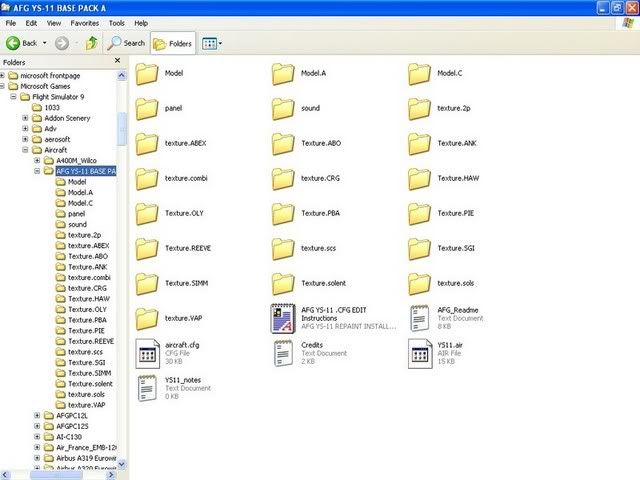Select the AFG_Readme text document
Image resolution: width=640 pixels, height=480 pixels.
(x=447, y=319)
